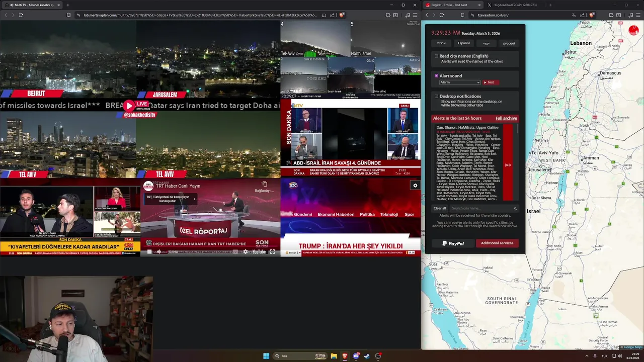The height and width of the screenshot is (362, 644).
Task: Go back in Multi TV browser window
Action: click(x=6, y=15)
